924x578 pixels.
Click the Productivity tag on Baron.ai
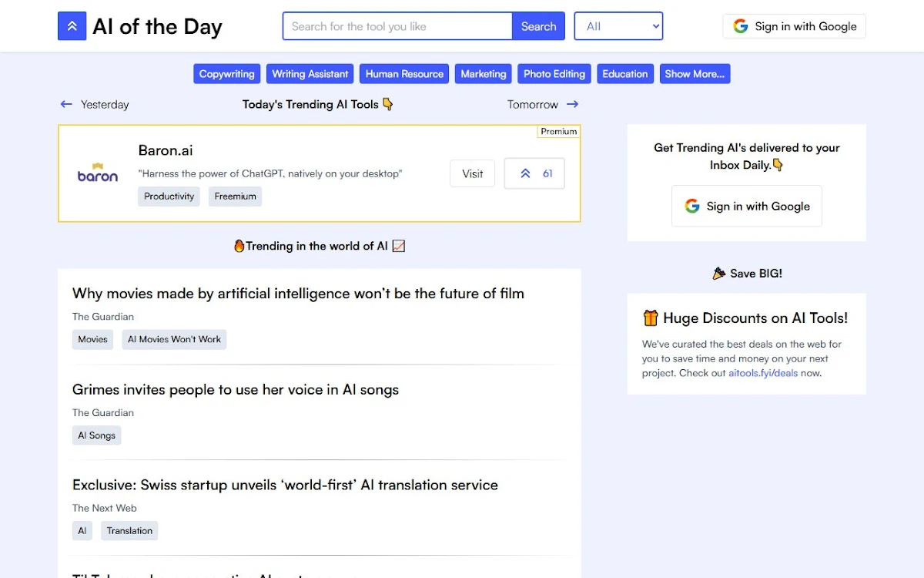coord(169,197)
